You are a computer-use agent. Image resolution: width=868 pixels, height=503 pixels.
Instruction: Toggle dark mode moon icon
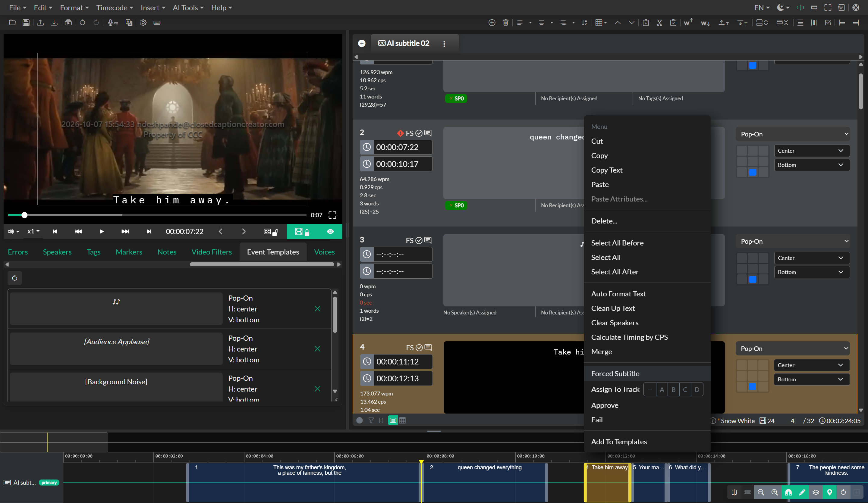point(783,8)
